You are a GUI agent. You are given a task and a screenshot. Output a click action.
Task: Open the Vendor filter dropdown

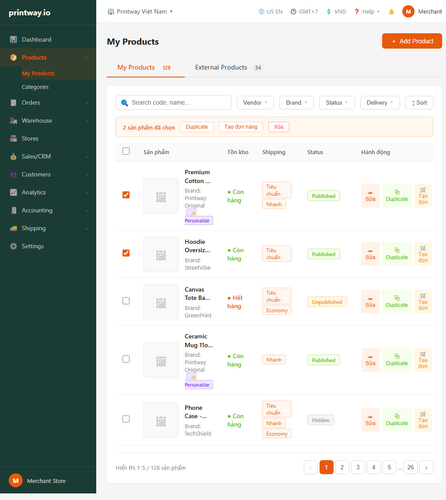(x=255, y=103)
